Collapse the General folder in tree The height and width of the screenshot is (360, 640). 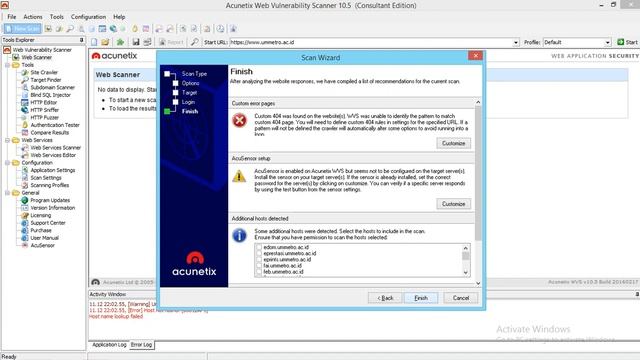[7, 193]
